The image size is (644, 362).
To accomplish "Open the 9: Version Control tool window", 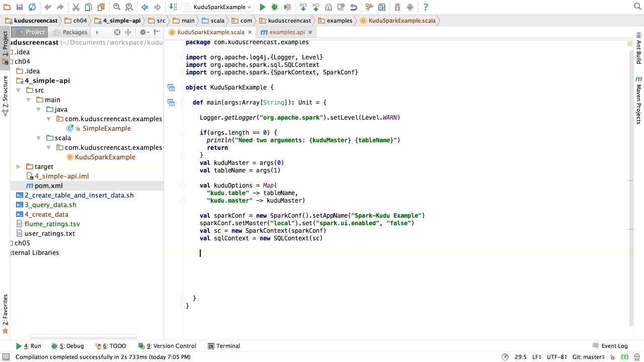I will tap(167, 346).
